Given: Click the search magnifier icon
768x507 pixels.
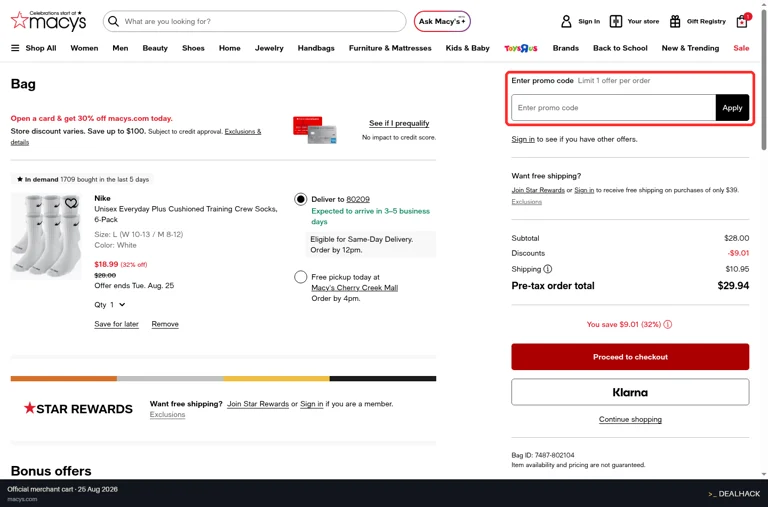Looking at the screenshot, I should [x=113, y=21].
